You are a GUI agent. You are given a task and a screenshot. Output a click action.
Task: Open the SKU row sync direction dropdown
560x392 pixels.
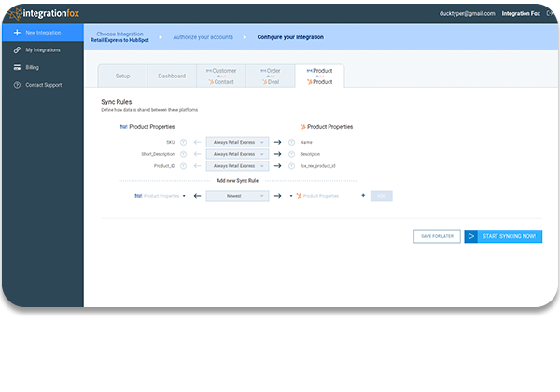(x=237, y=142)
